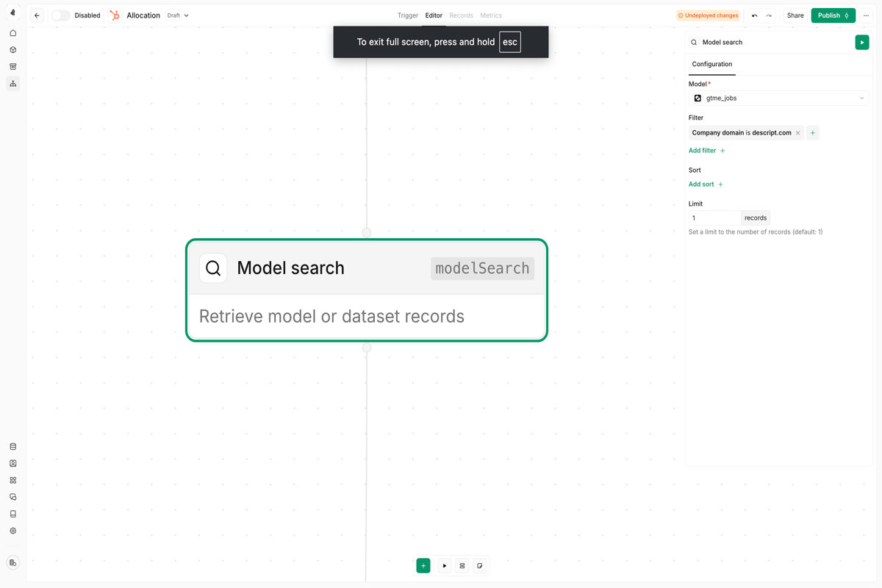Open the four-squares grid icon in the sidebar
Image resolution: width=882 pixels, height=588 pixels.
(12, 481)
